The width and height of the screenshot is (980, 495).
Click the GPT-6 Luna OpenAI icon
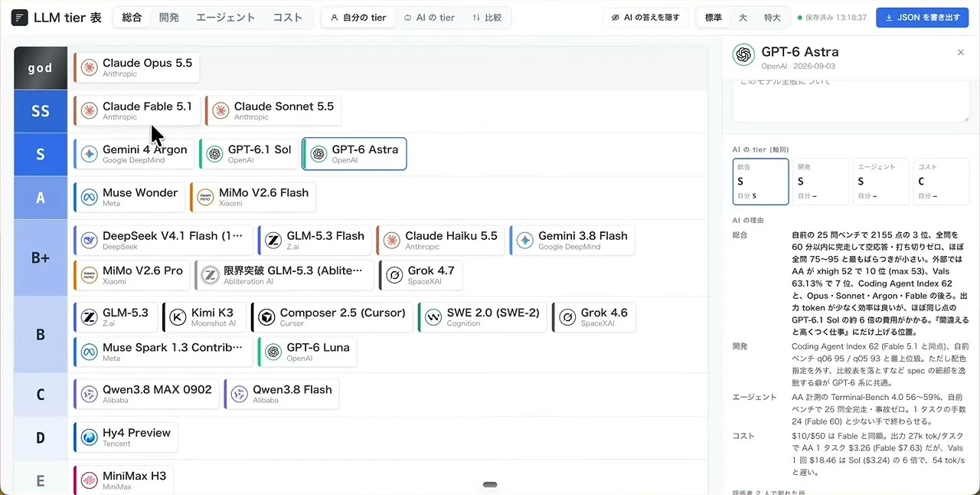[x=273, y=352]
